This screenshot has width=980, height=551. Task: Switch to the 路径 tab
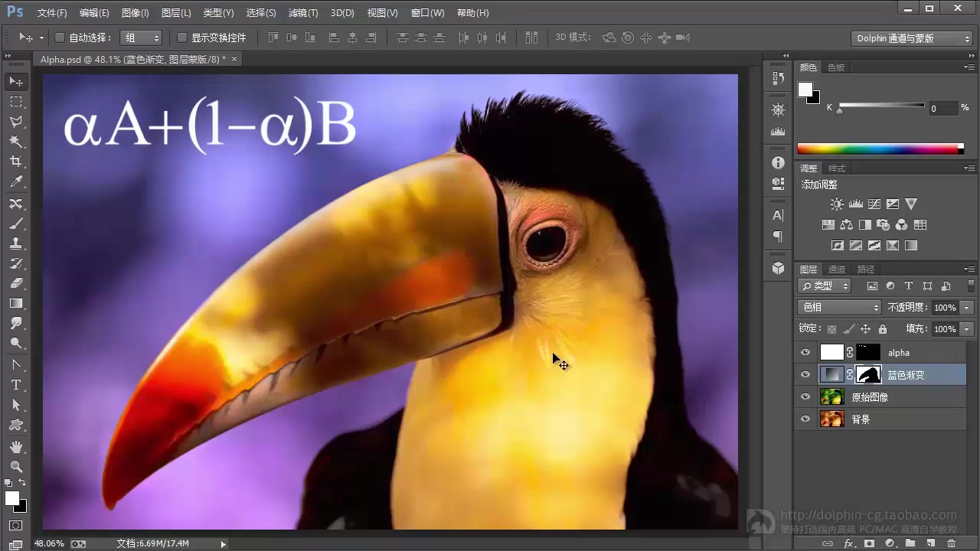pos(866,269)
